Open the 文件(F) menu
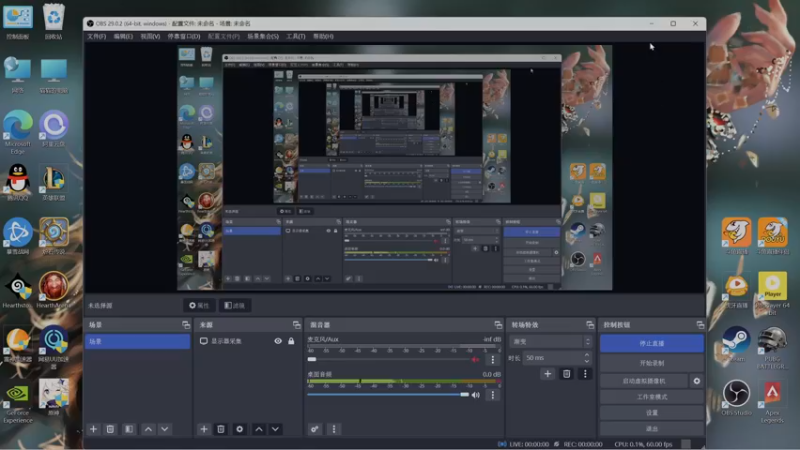Screen dimensions: 800x450 pos(96,36)
